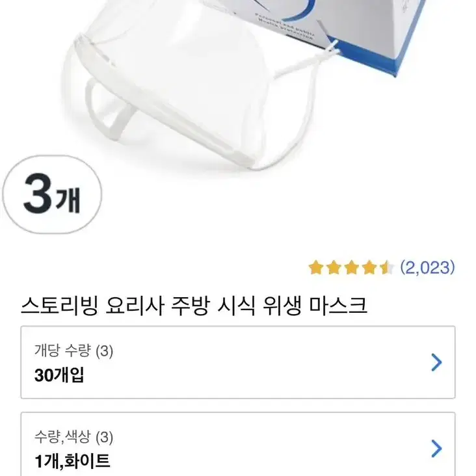Click the first gold rating star
This screenshot has height=476, width=476.
(x=316, y=268)
